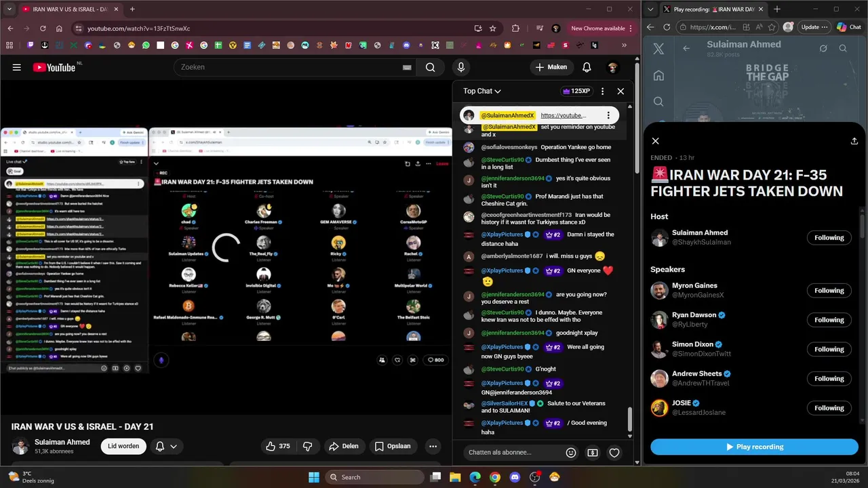Open Sulaiman Ahmed channel name link
Image resolution: width=868 pixels, height=488 pixels.
[x=62, y=442]
